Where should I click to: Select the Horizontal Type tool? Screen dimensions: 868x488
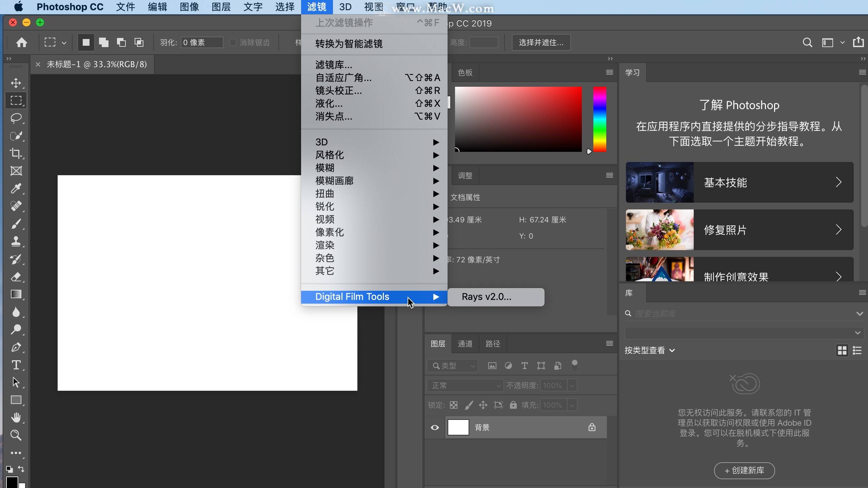coord(16,365)
